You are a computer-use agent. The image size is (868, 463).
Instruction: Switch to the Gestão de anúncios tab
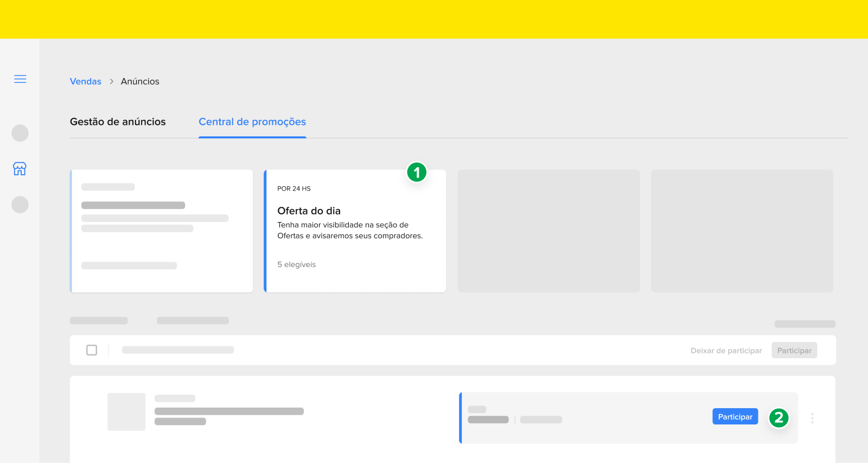point(118,122)
